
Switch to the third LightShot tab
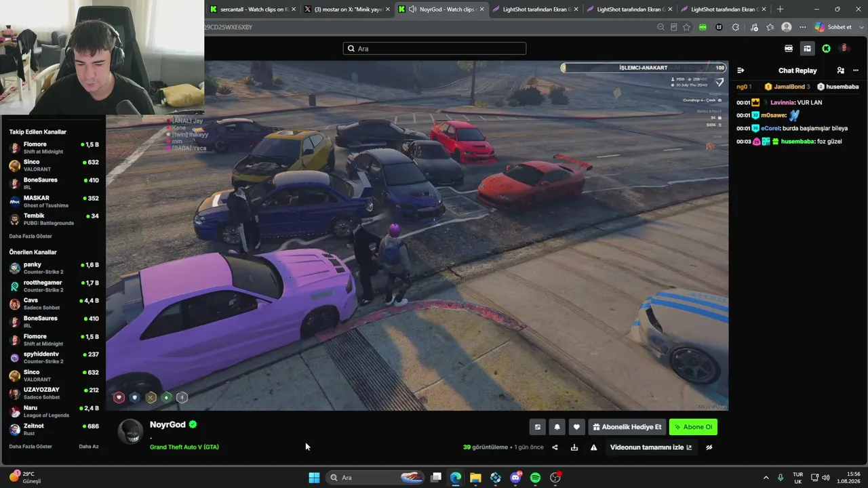(724, 9)
